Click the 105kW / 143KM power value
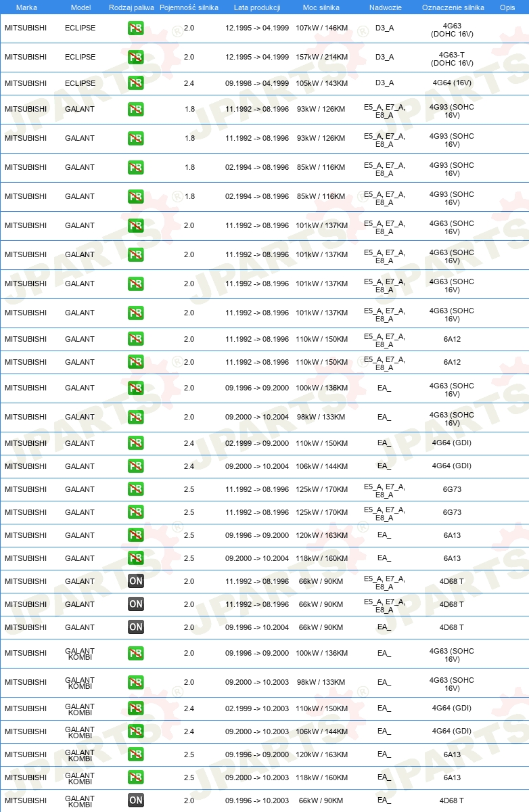The width and height of the screenshot is (529, 812). pos(322,83)
